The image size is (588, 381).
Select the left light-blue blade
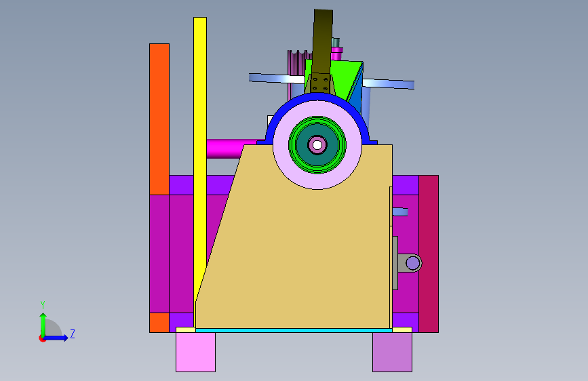pos(277,79)
